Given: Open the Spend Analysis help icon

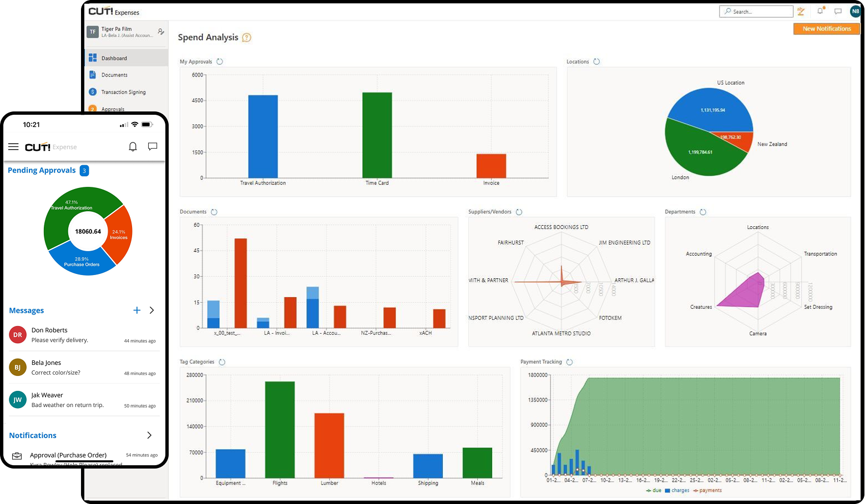Looking at the screenshot, I should (x=246, y=37).
